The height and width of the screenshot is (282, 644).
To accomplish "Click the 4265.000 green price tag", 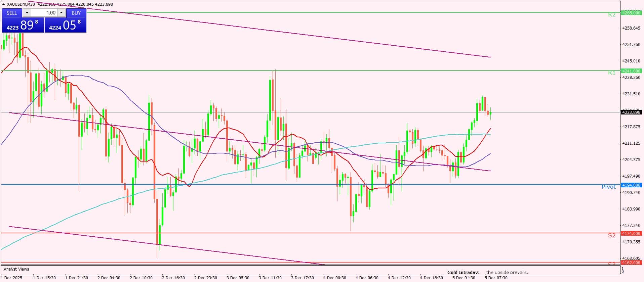I will (x=631, y=13).
